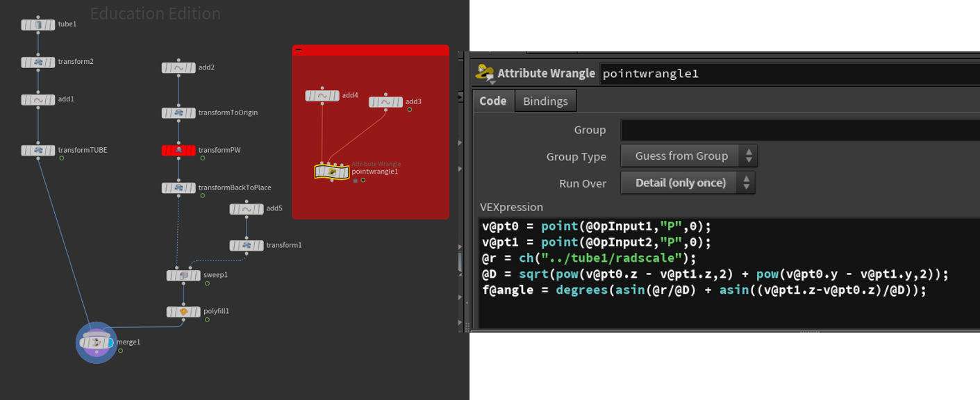
Task: Select the red transformPW node
Action: (x=178, y=151)
